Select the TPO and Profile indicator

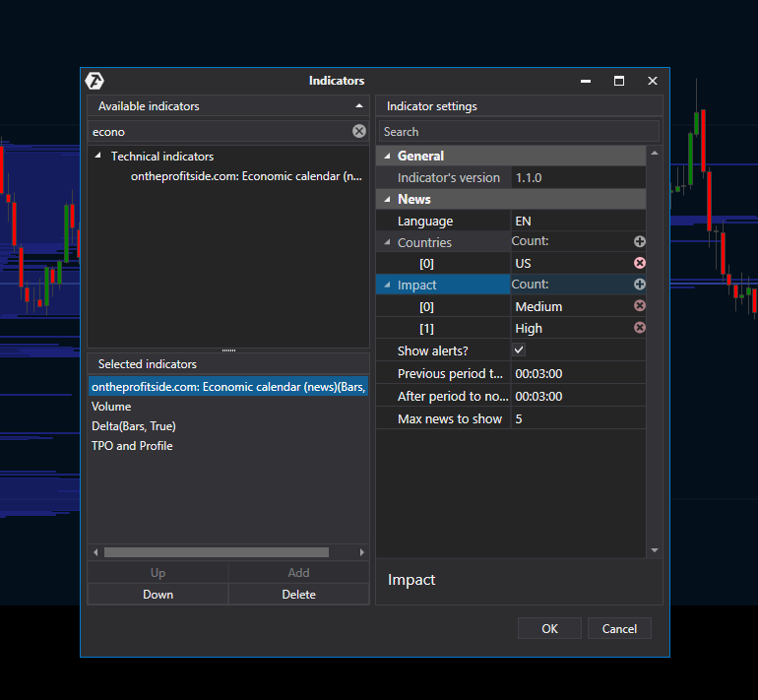click(132, 446)
